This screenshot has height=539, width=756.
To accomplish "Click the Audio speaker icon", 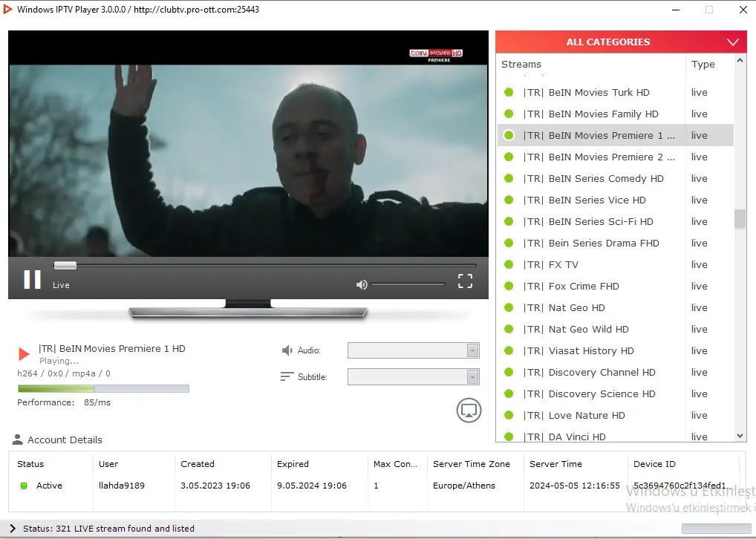I will tap(287, 350).
